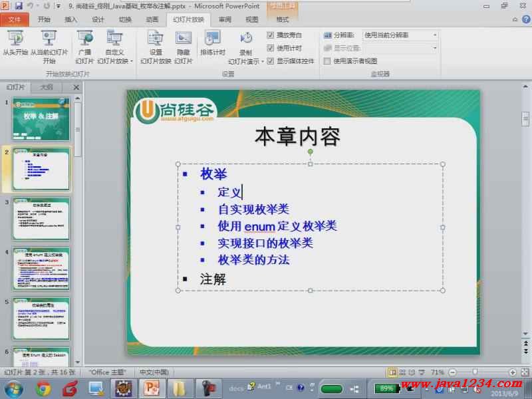Screen dimensions: 532x399
Task: Select slide 1 thumbnail 枚举 & 注解
Action: tap(41, 119)
